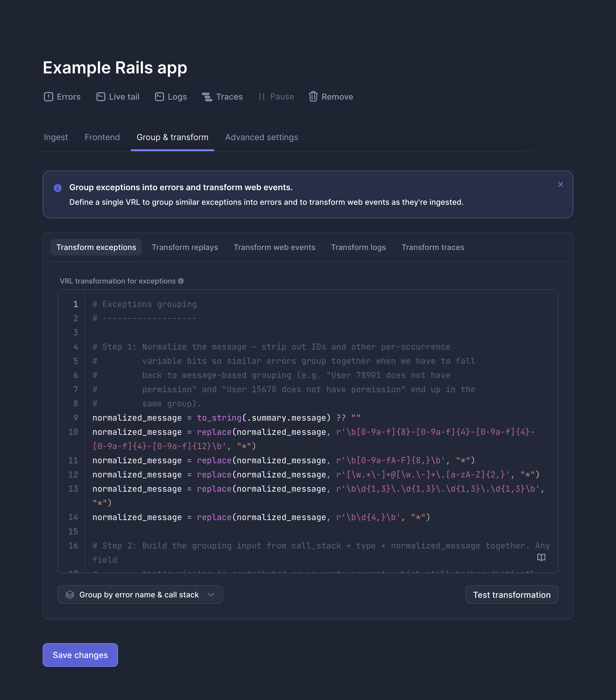Click the Pause link text
The image size is (616, 700).
(282, 97)
